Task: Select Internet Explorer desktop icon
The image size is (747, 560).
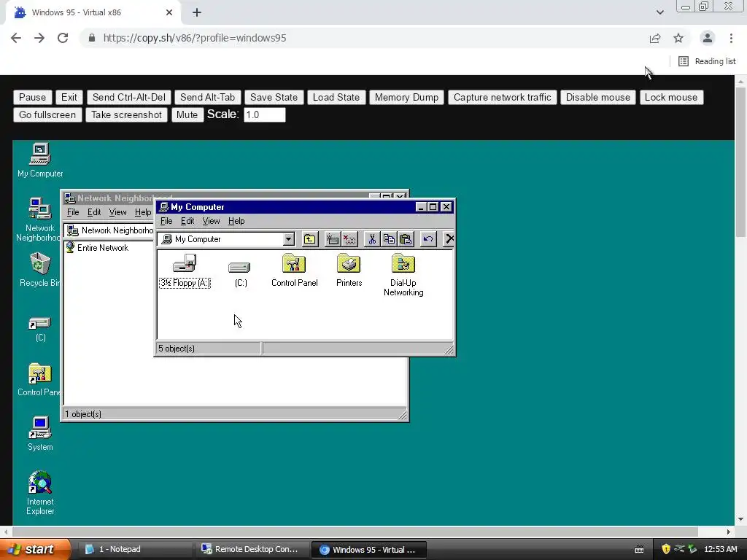Action: (x=40, y=493)
